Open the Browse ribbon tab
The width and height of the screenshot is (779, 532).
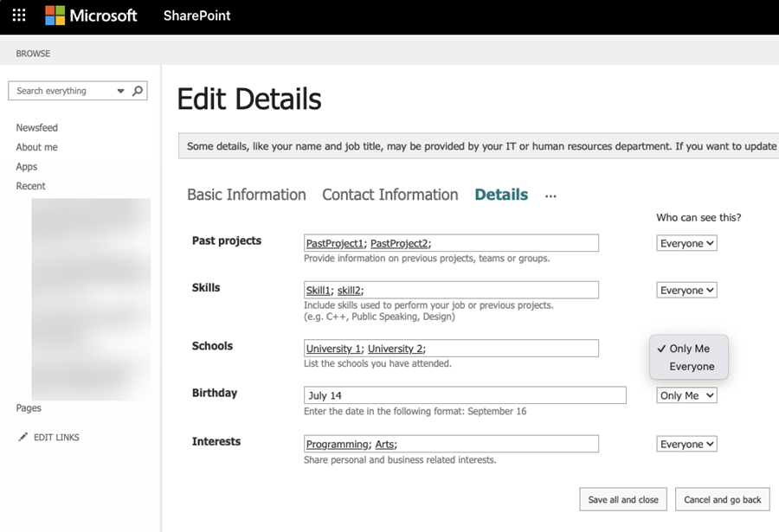pyautogui.click(x=33, y=54)
